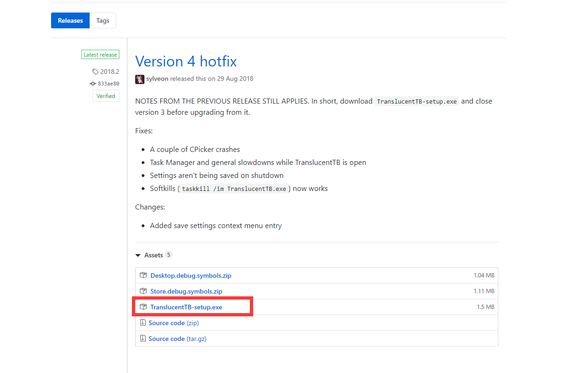Click the tag icon beside 2018.2
The image size is (588, 373).
(95, 72)
